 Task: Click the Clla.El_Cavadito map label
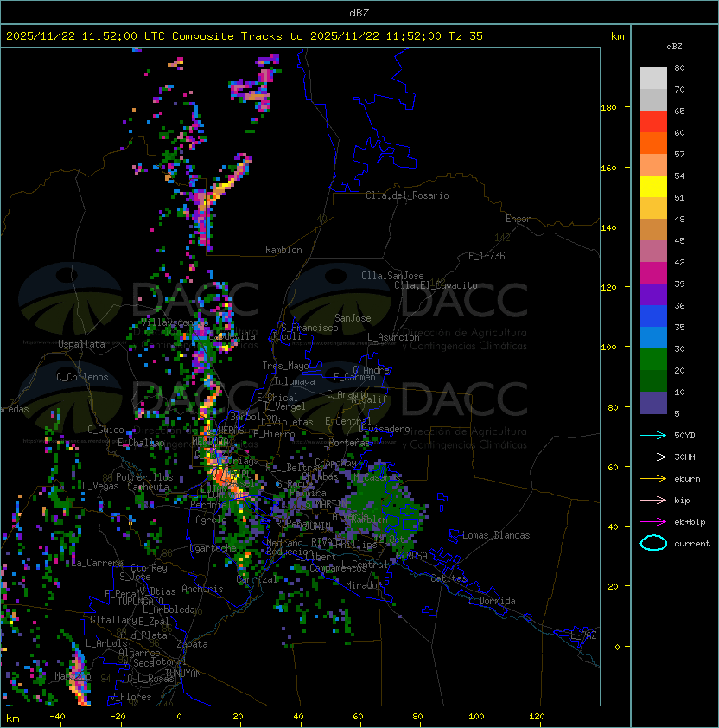click(436, 285)
